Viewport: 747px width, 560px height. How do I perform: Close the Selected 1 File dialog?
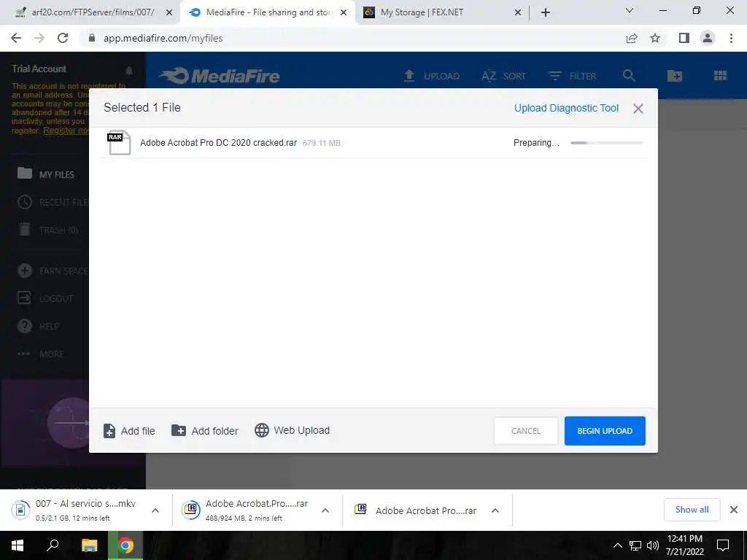click(638, 109)
